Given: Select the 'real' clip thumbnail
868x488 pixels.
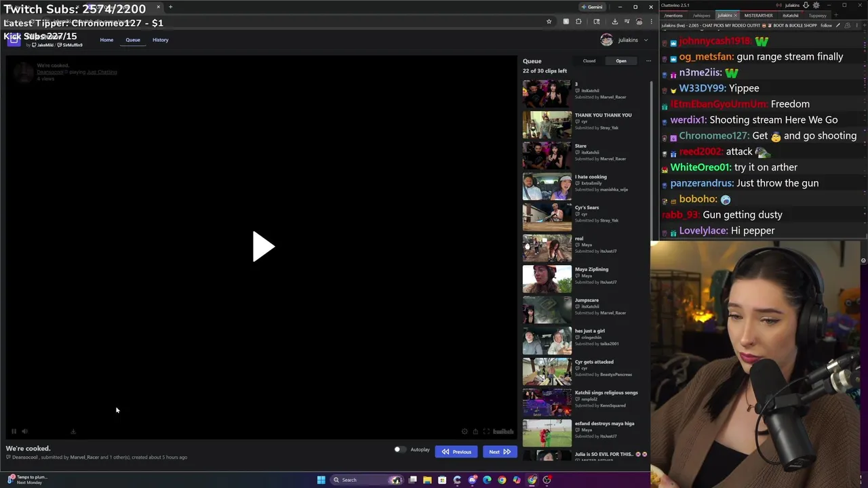Looking at the screenshot, I should tap(547, 247).
